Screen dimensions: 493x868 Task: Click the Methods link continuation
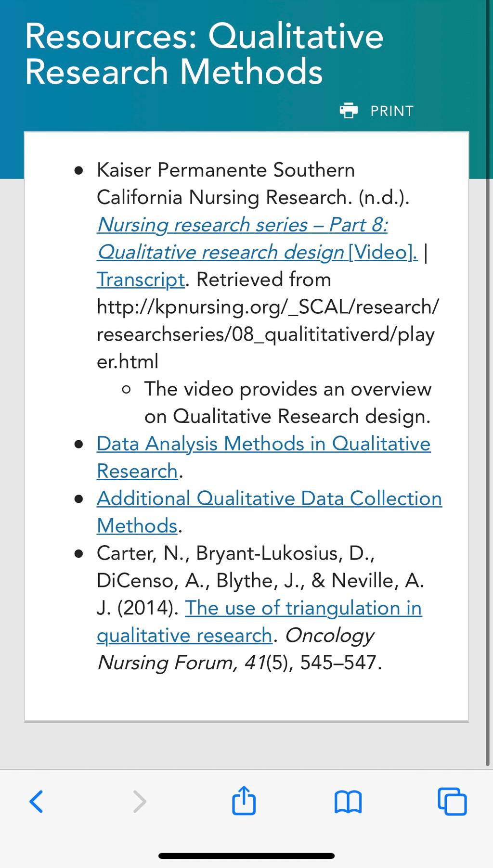pyautogui.click(x=137, y=526)
